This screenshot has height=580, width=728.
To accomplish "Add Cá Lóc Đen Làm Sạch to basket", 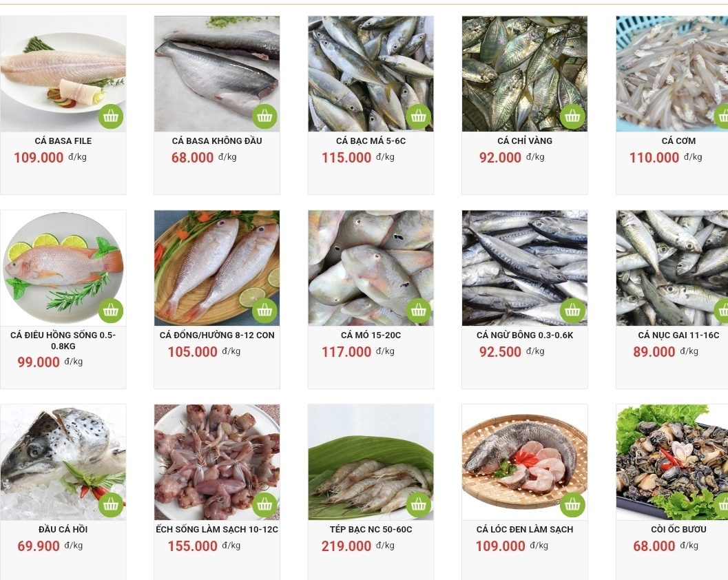I will pyautogui.click(x=572, y=504).
